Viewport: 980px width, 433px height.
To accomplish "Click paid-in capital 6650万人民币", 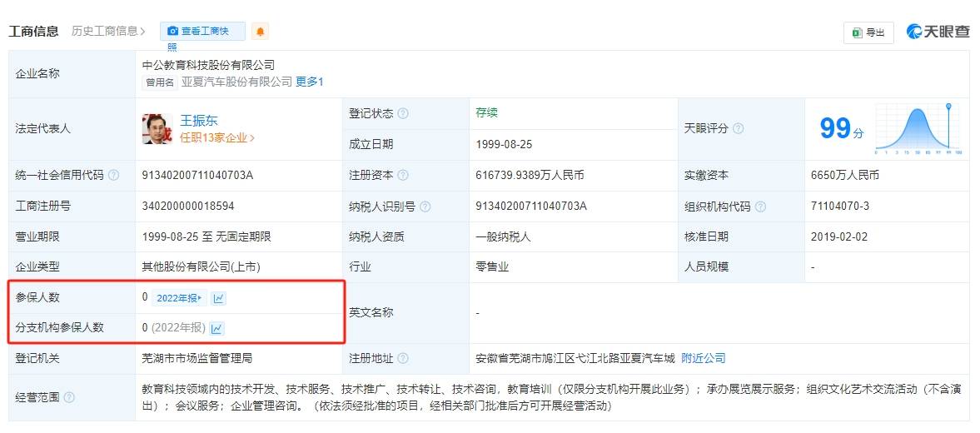I will point(845,176).
